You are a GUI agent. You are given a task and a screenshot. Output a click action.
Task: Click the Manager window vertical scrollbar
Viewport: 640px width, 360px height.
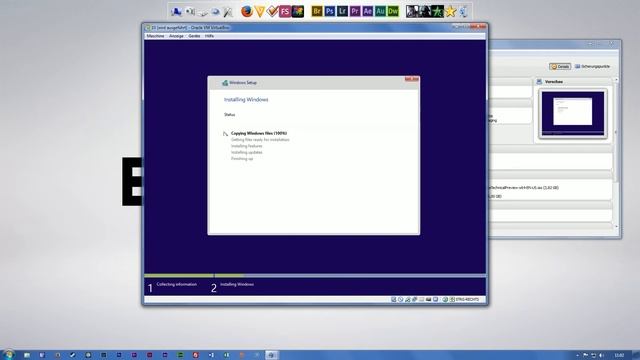[616, 153]
